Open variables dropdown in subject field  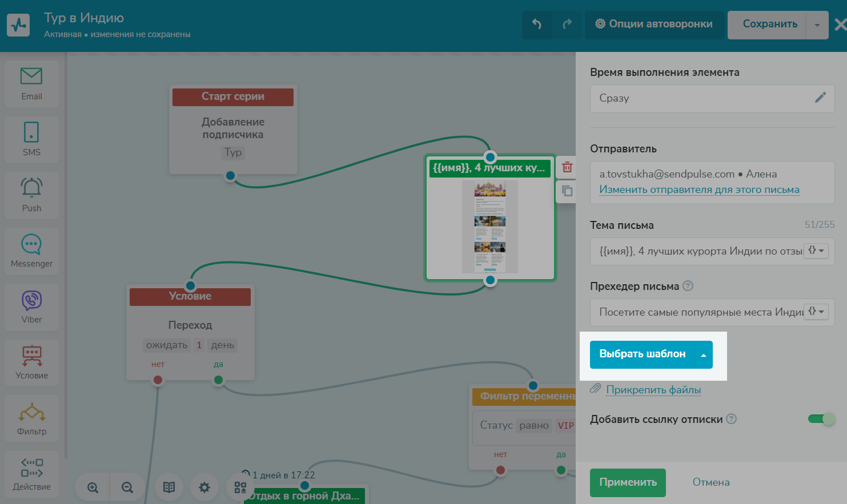816,251
